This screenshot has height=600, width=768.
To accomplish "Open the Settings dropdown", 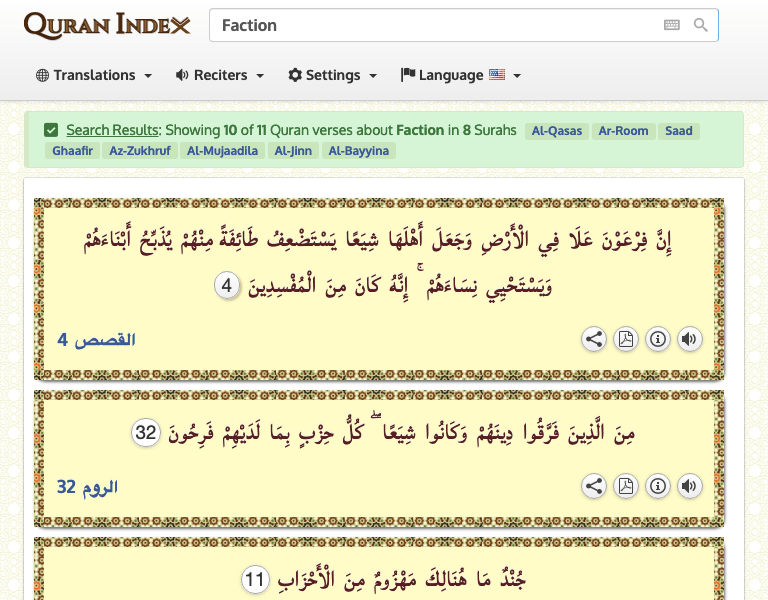I will pyautogui.click(x=332, y=75).
